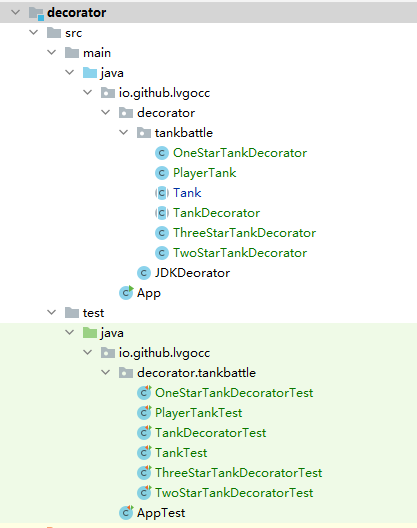
Task: Click the ThreeStarTankDecoratorTest class icon
Action: tap(145, 472)
